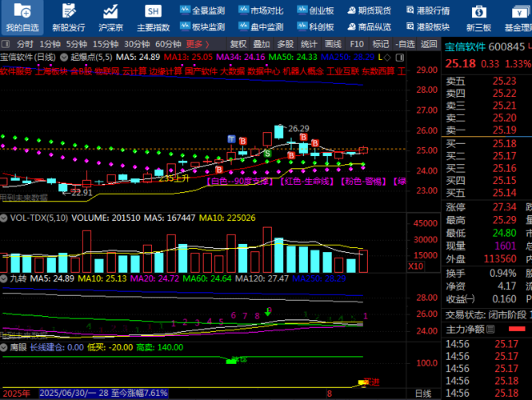
Task: Click the 卖五 price 25.23
Action: 505,81
